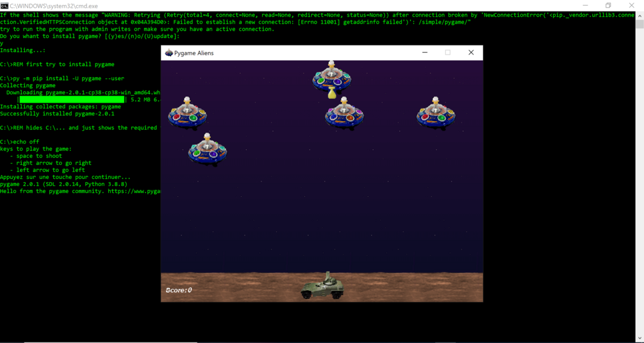Click the 'Pygame Aliens' window title

(194, 53)
